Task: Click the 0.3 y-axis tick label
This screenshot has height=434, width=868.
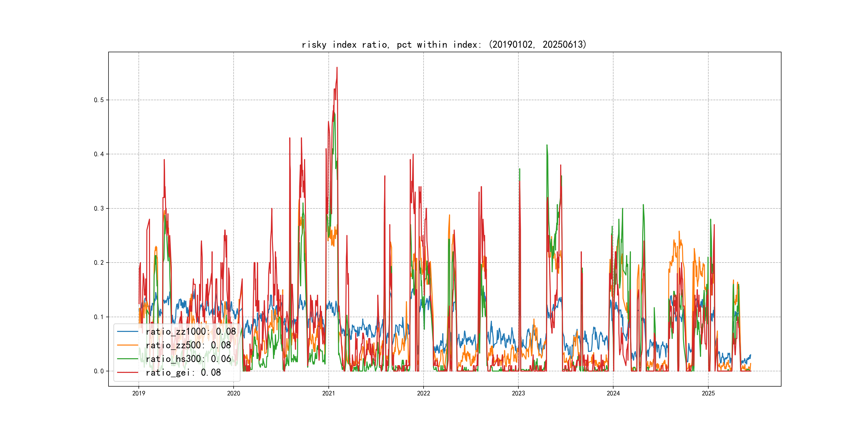Action: point(99,209)
